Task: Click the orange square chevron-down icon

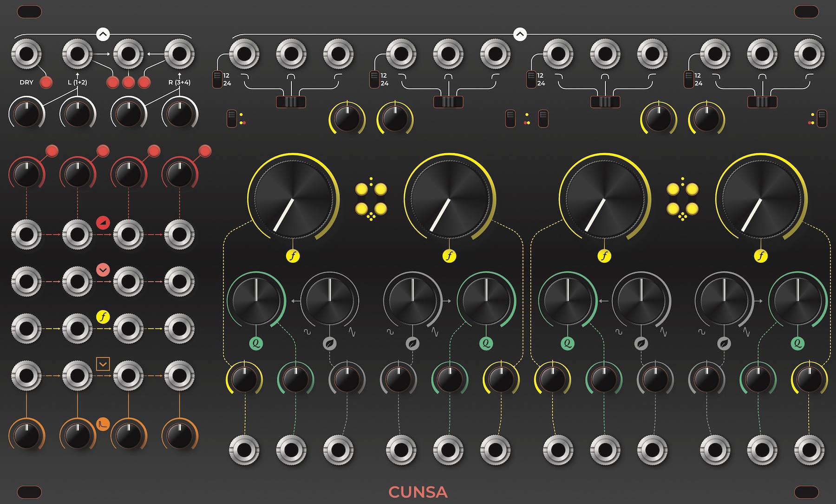Action: tap(103, 363)
